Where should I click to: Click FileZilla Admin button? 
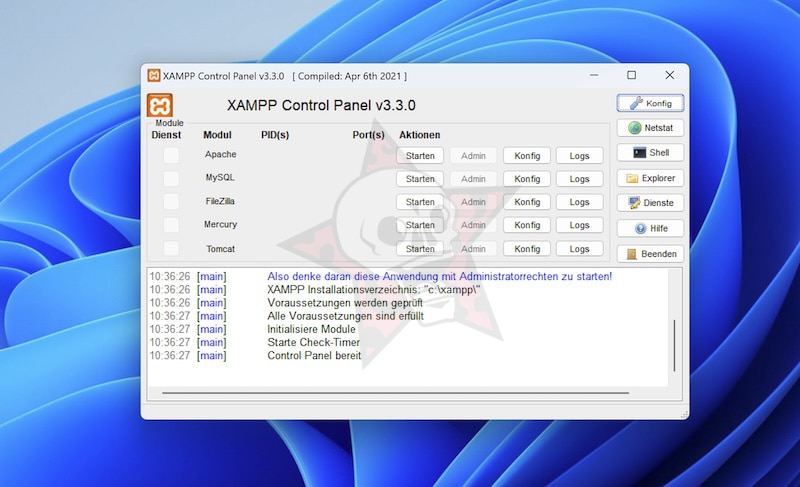(473, 202)
